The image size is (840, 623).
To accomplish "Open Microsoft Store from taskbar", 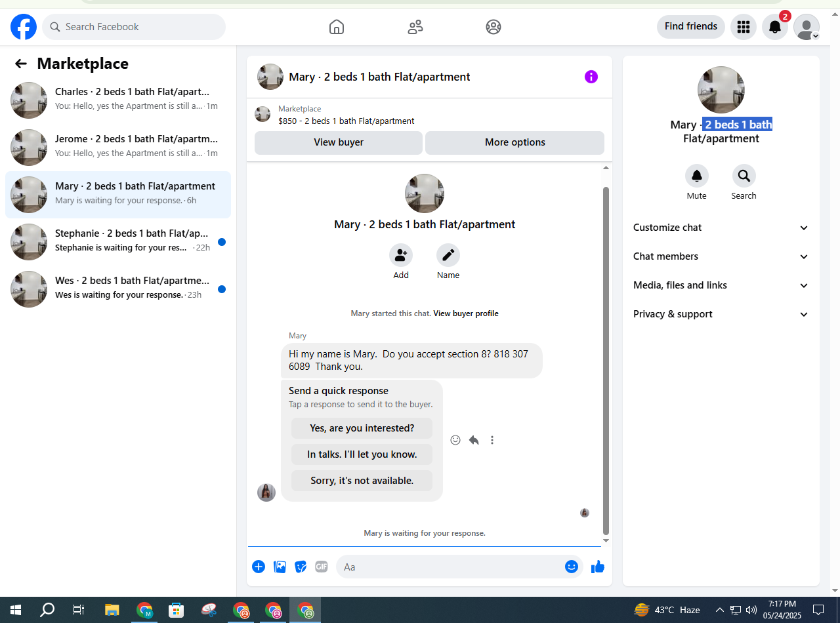I will (x=176, y=610).
